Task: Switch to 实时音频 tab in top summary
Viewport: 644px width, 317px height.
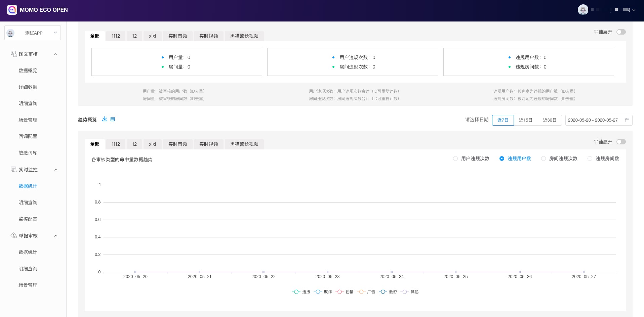Action: coord(177,36)
